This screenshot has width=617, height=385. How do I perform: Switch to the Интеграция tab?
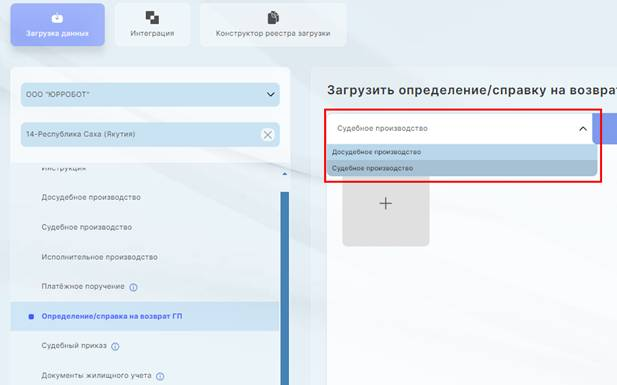pos(152,25)
